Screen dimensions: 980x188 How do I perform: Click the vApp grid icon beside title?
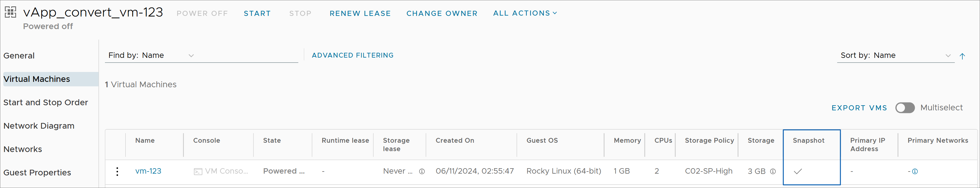(x=10, y=12)
